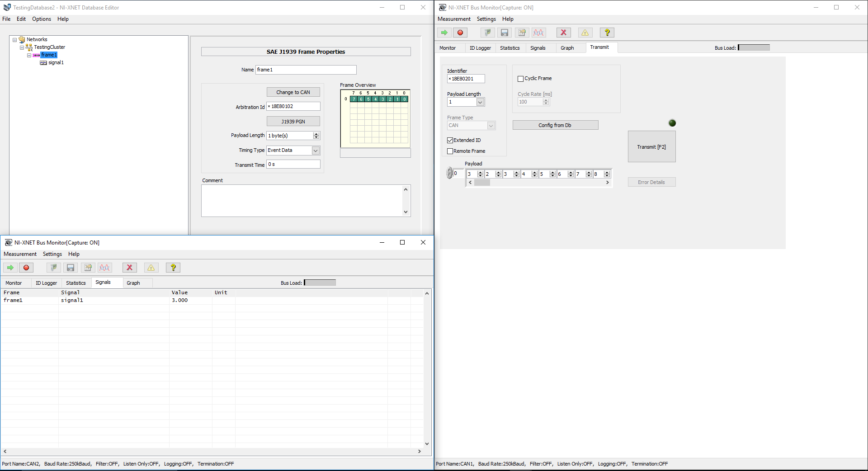Uncheck the Extended ID checkbox
Screen dimensions: 868x471
pyautogui.click(x=450, y=140)
